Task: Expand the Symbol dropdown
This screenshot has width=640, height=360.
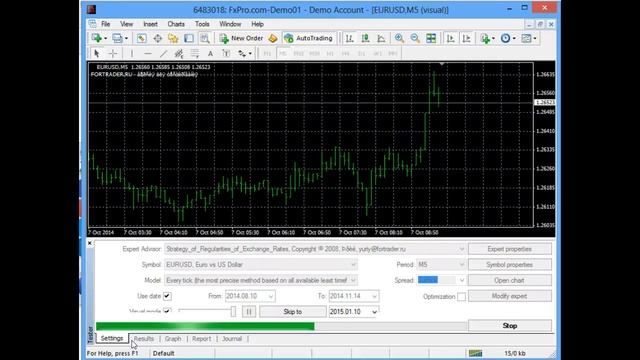Action: 353,264
